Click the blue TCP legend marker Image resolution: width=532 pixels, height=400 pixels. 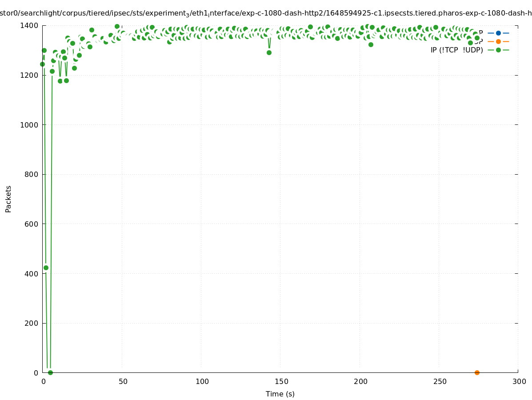[x=498, y=33]
